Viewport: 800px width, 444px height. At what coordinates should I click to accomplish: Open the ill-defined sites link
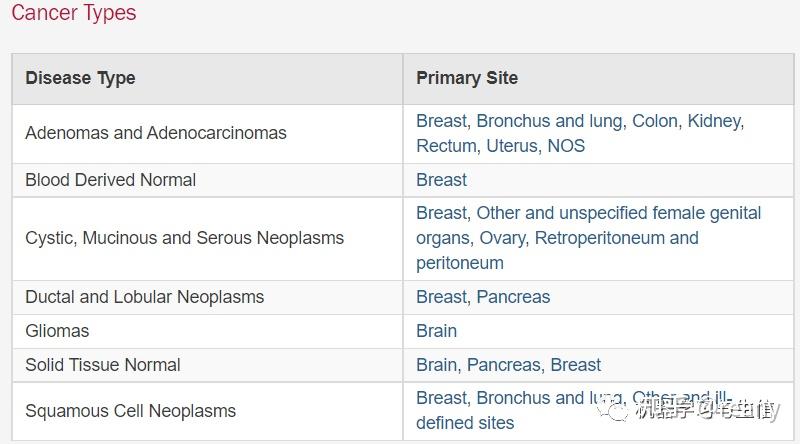[465, 423]
